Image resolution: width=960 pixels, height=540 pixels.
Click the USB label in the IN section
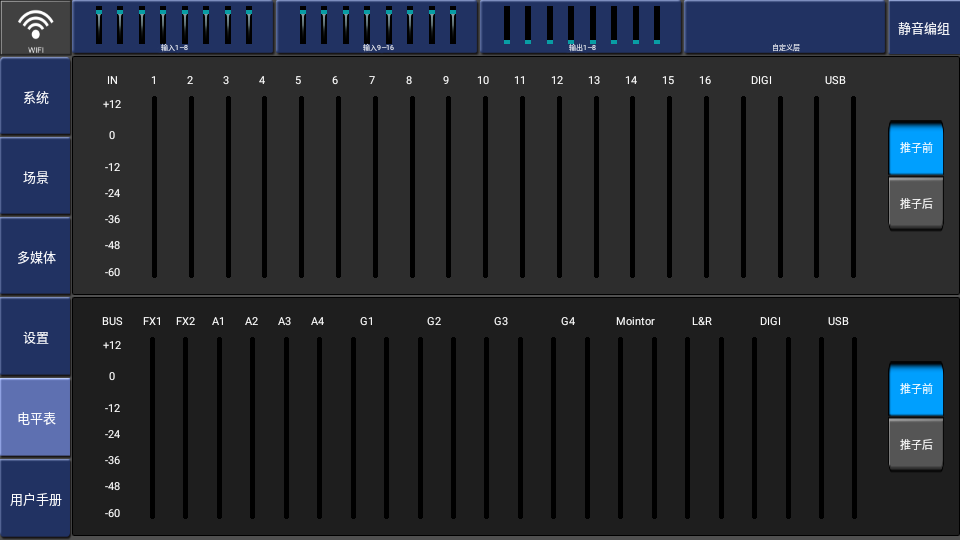pos(835,80)
